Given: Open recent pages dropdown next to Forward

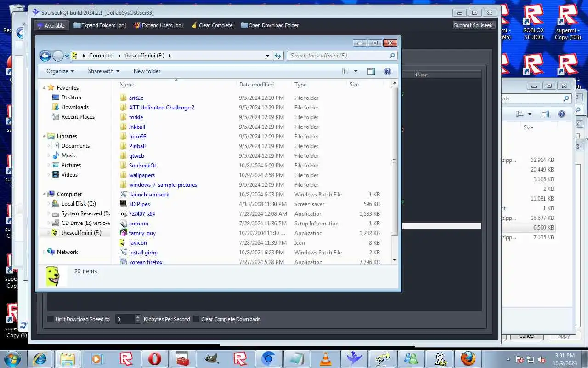Looking at the screenshot, I should (67, 56).
